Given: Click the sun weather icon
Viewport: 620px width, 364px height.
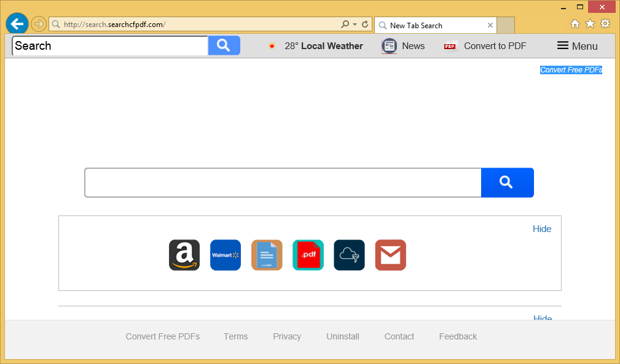Looking at the screenshot, I should [x=272, y=46].
